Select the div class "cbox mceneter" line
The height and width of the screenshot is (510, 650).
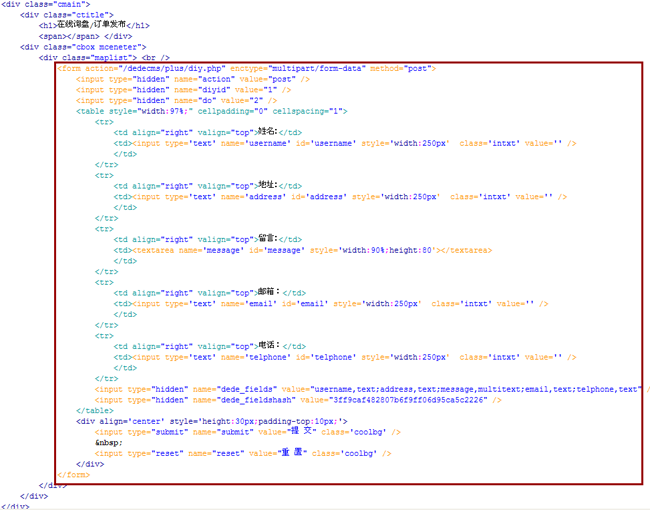83,46
